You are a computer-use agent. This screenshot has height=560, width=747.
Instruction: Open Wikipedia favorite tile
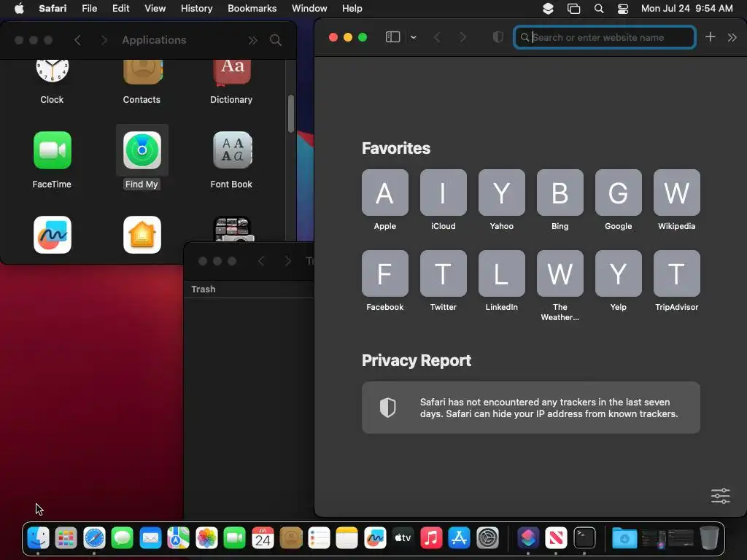[676, 192]
